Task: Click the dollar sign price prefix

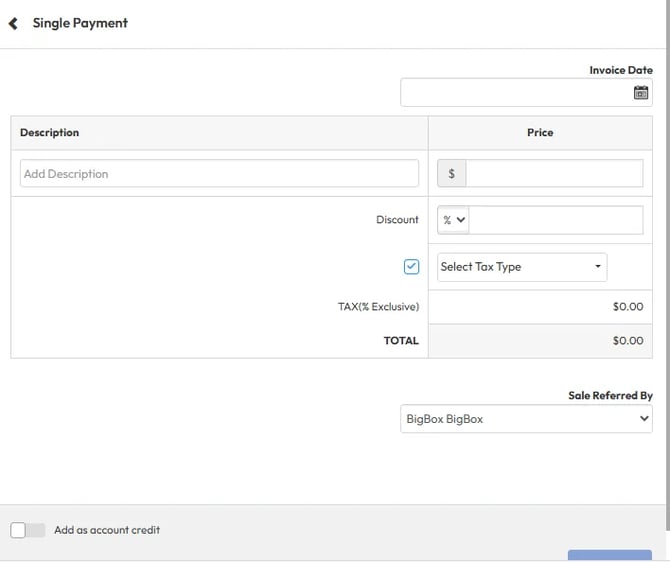Action: point(451,174)
